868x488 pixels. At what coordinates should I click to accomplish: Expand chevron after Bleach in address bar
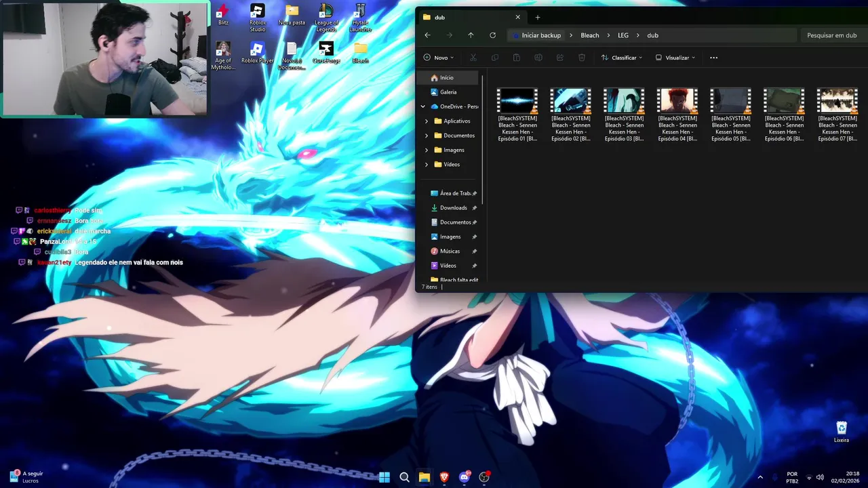[608, 35]
